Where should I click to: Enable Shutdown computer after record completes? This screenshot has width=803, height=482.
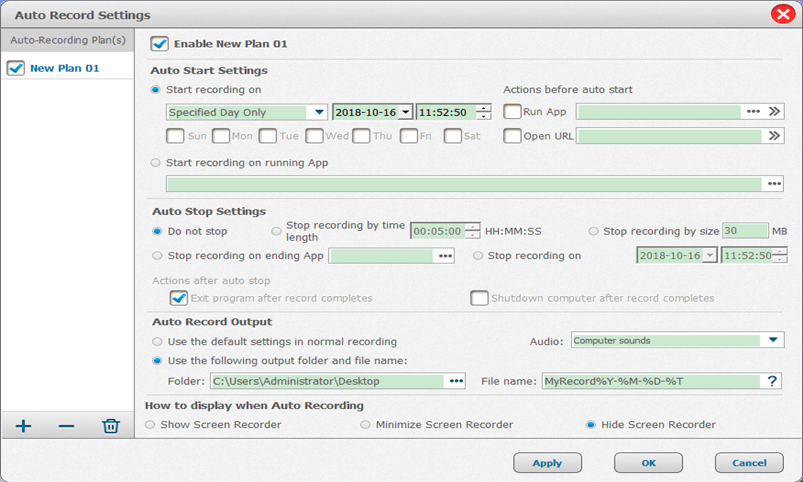pyautogui.click(x=480, y=298)
